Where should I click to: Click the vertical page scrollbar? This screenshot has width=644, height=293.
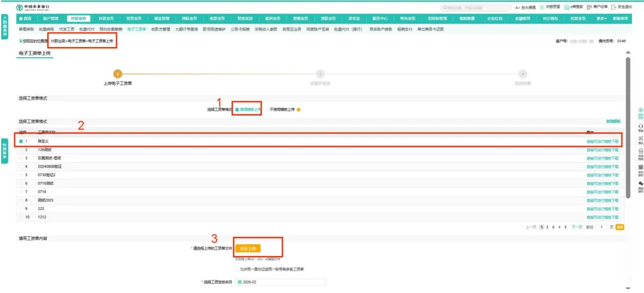pos(627,127)
